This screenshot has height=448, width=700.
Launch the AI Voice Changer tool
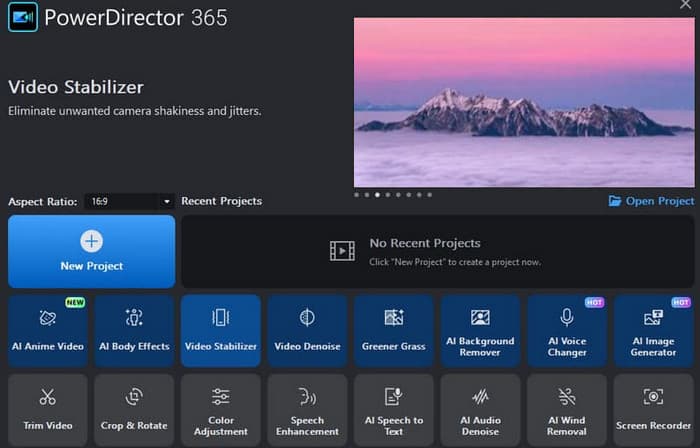tap(567, 331)
